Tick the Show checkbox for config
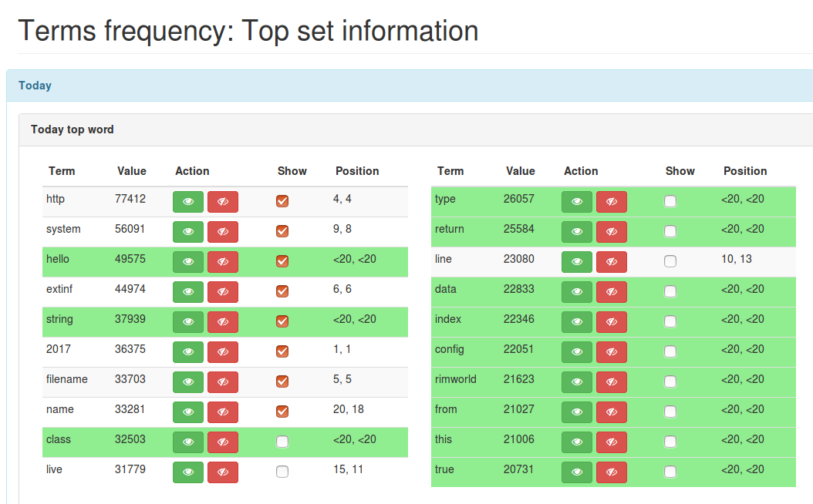 670,351
